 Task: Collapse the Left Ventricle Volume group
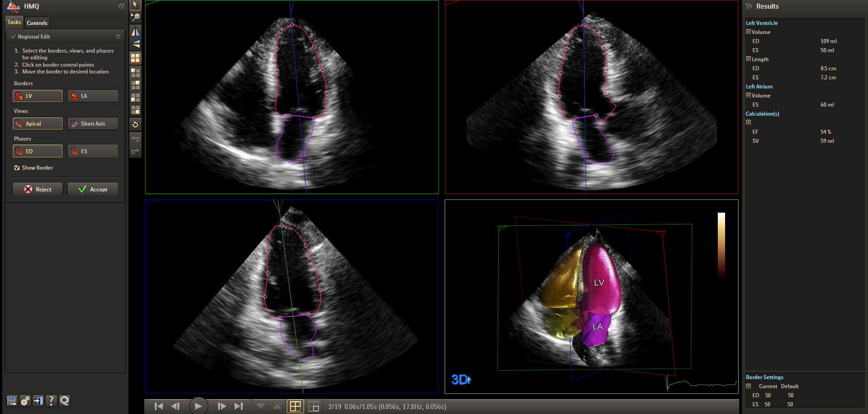tap(748, 32)
